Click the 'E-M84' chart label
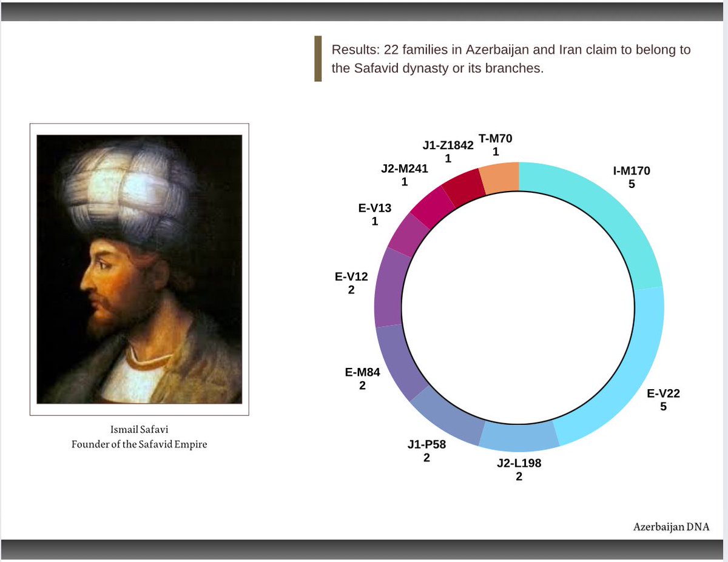Screen dimensions: 728x562 point(362,372)
